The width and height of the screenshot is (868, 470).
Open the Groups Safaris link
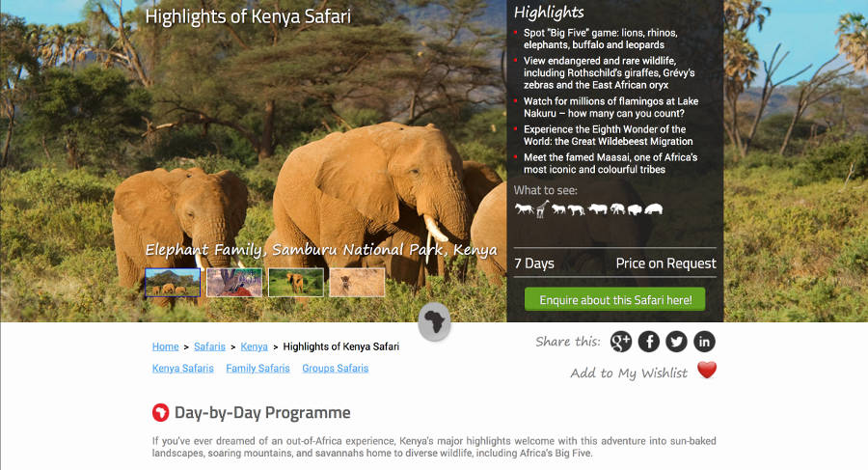click(335, 368)
